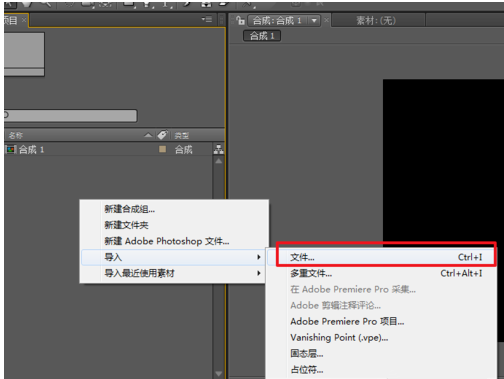This screenshot has width=504, height=379.
Task: Click the composition thumbnail preview
Action: coord(24,54)
